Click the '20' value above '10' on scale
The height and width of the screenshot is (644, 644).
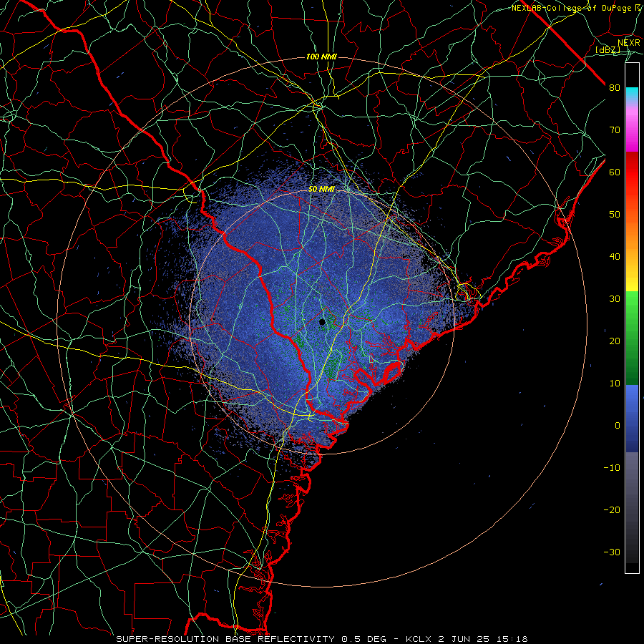615,341
